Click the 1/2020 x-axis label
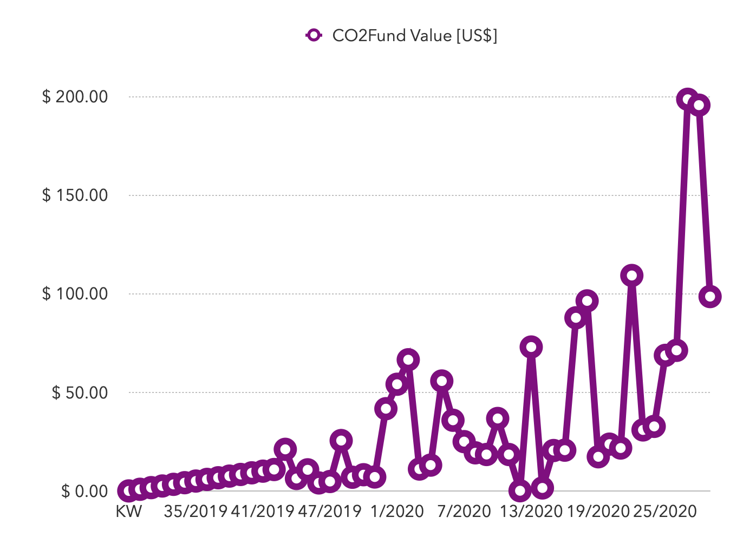This screenshot has width=756, height=550. pos(397,512)
